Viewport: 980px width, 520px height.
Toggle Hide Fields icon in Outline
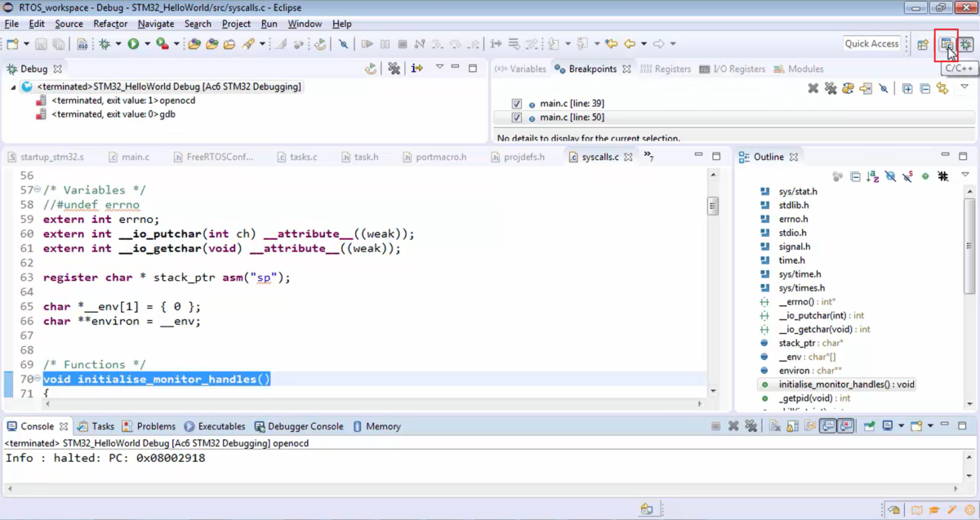[890, 176]
